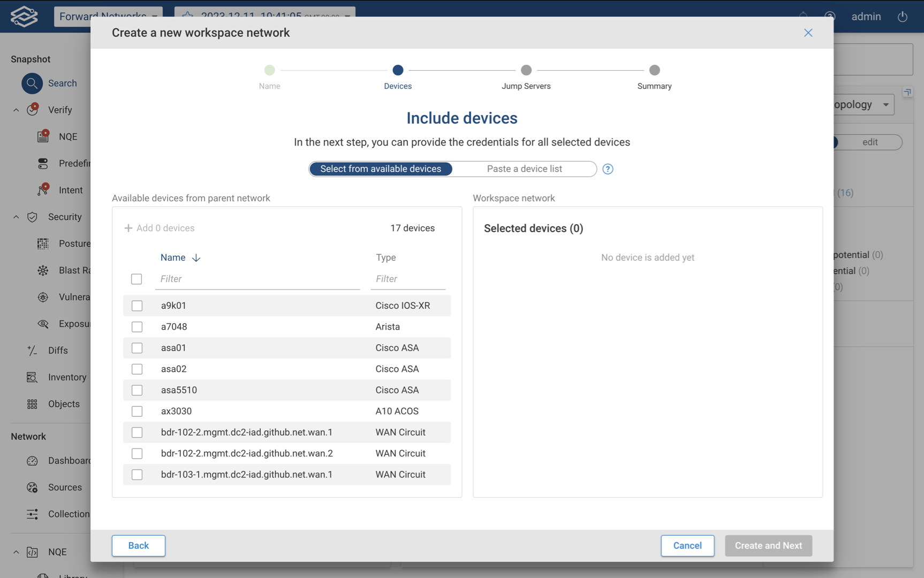The image size is (924, 578).
Task: Go to the Name step in wizard
Action: 269,70
